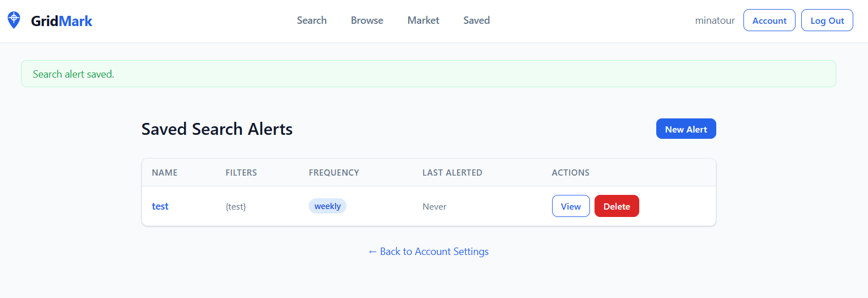Switch to the Saved navigation item
Viewport: 868px width, 298px height.
coord(476,20)
